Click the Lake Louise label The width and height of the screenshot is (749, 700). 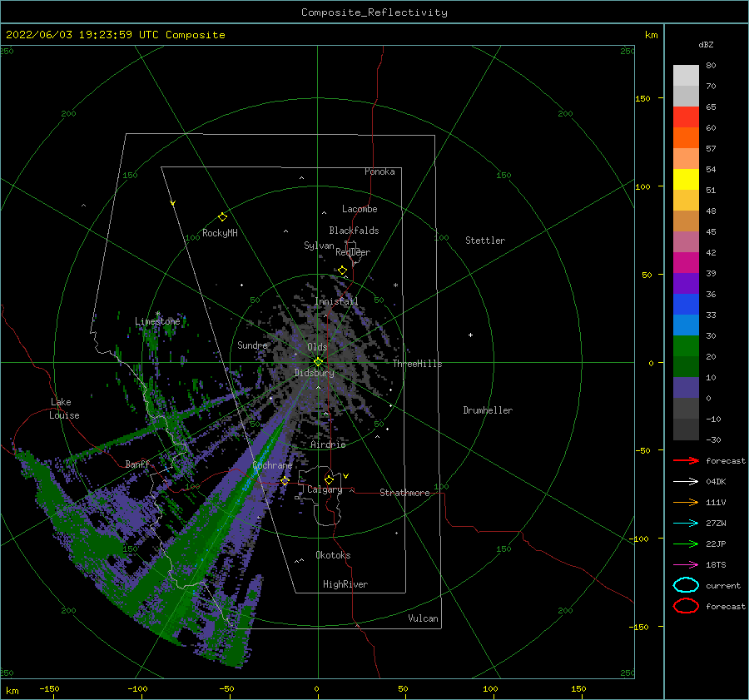(64, 409)
